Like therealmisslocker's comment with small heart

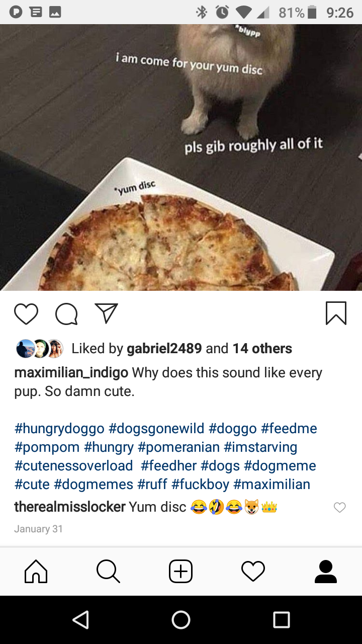point(340,508)
